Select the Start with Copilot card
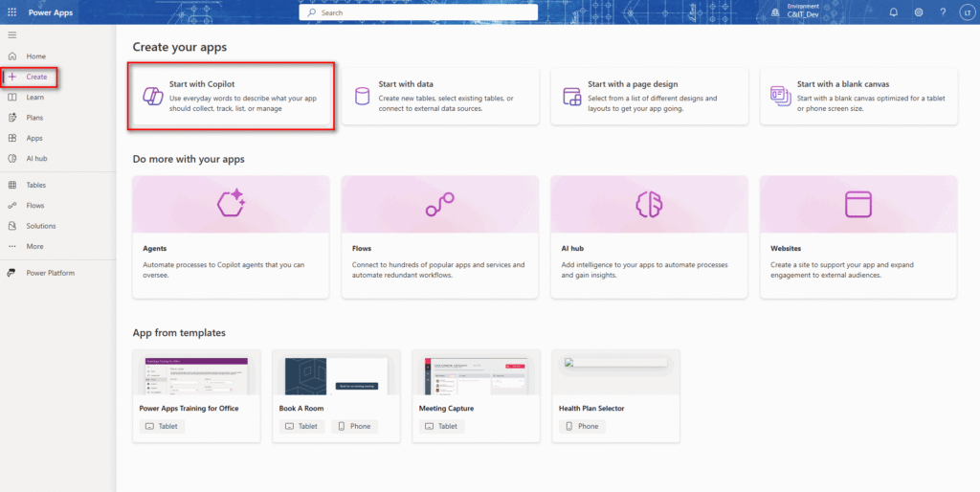Image resolution: width=980 pixels, height=492 pixels. pos(232,96)
